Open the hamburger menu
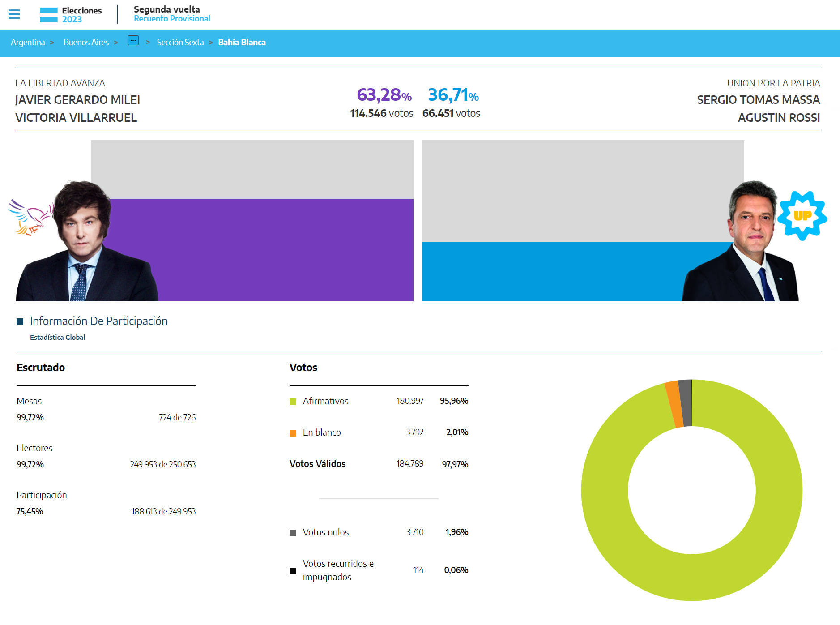Viewport: 840px width, 625px height. (x=14, y=14)
